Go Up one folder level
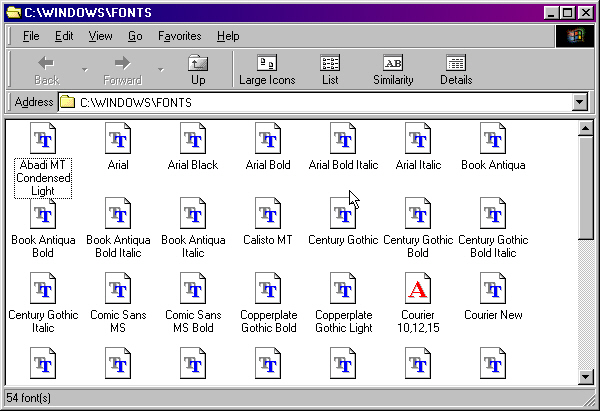Screen dimensions: 600x411 pyautogui.click(x=198, y=70)
